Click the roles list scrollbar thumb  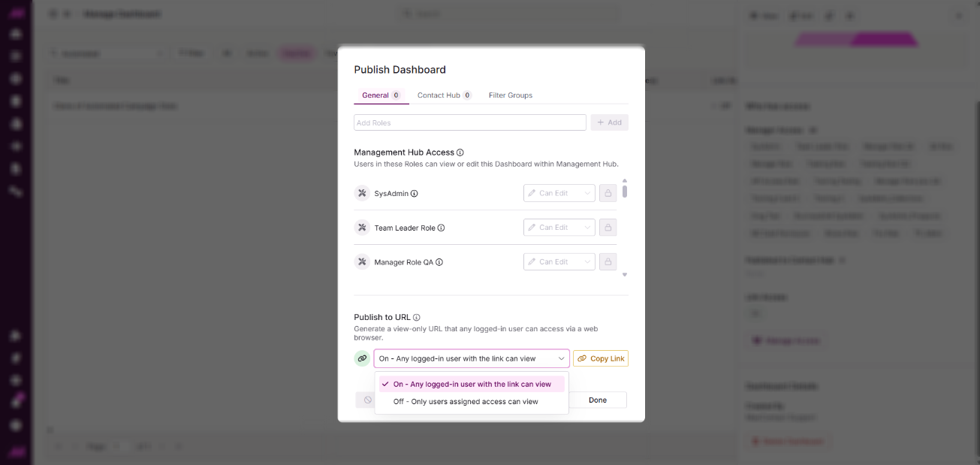click(x=625, y=191)
